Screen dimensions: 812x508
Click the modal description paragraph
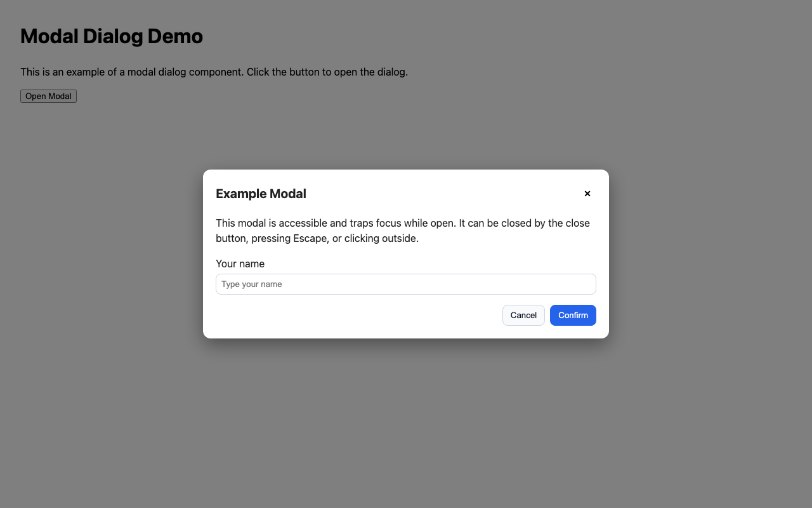[402, 231]
